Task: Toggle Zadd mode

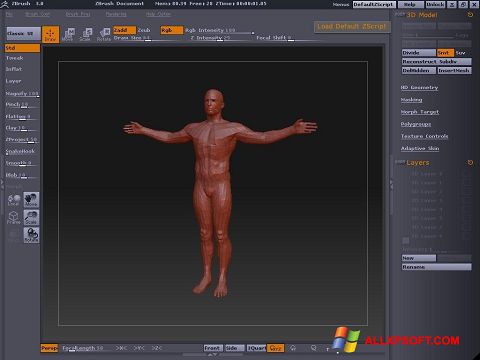Action: click(x=124, y=30)
